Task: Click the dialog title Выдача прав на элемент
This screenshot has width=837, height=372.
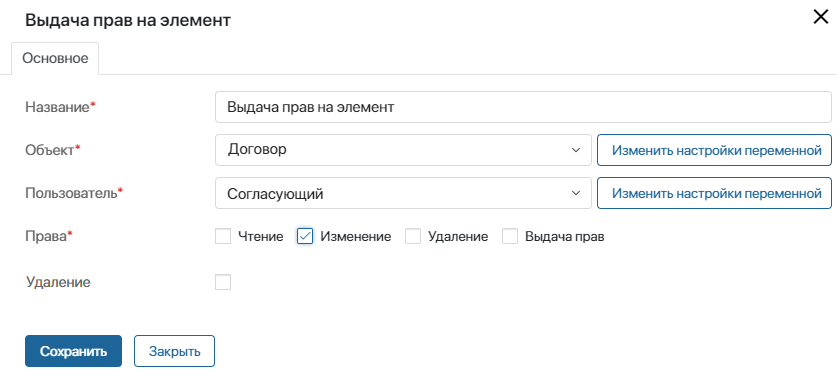Action: [x=128, y=20]
